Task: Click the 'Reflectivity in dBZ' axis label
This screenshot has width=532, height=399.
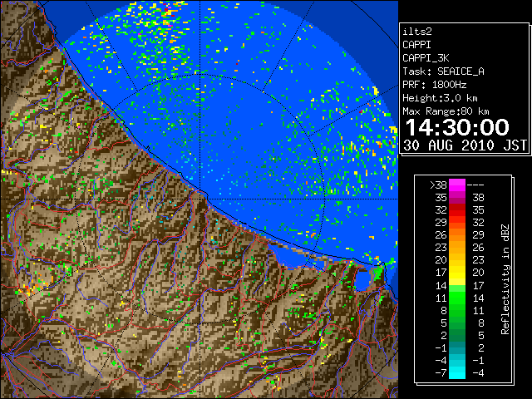Action: coord(505,279)
